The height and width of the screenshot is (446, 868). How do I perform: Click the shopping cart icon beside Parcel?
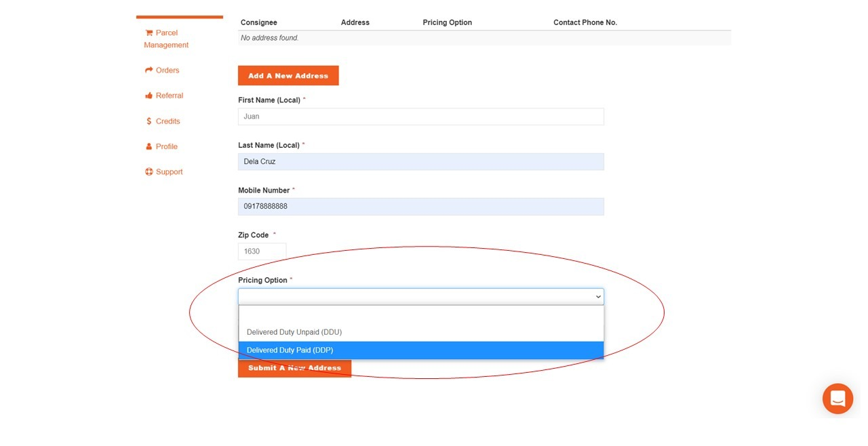pyautogui.click(x=149, y=33)
